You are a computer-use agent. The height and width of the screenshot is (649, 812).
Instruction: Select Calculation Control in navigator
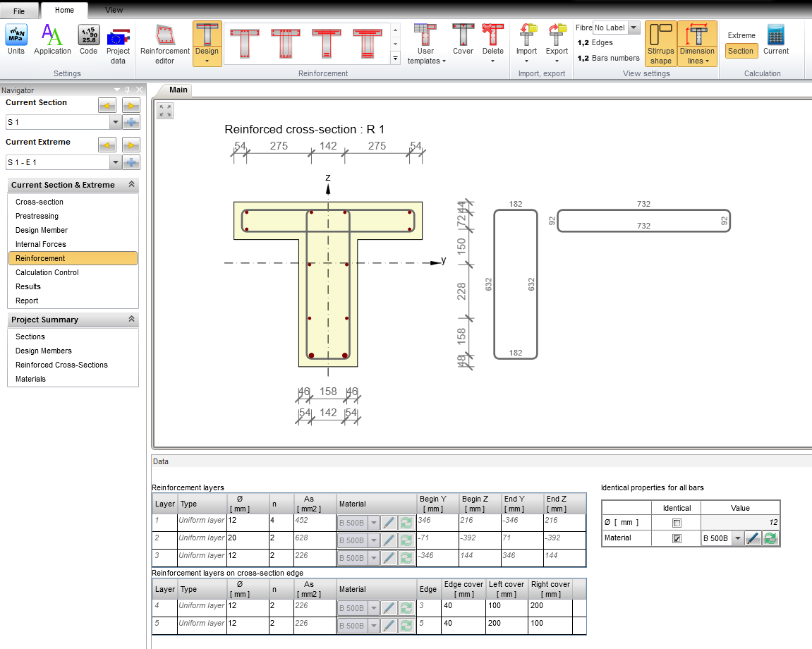click(47, 272)
